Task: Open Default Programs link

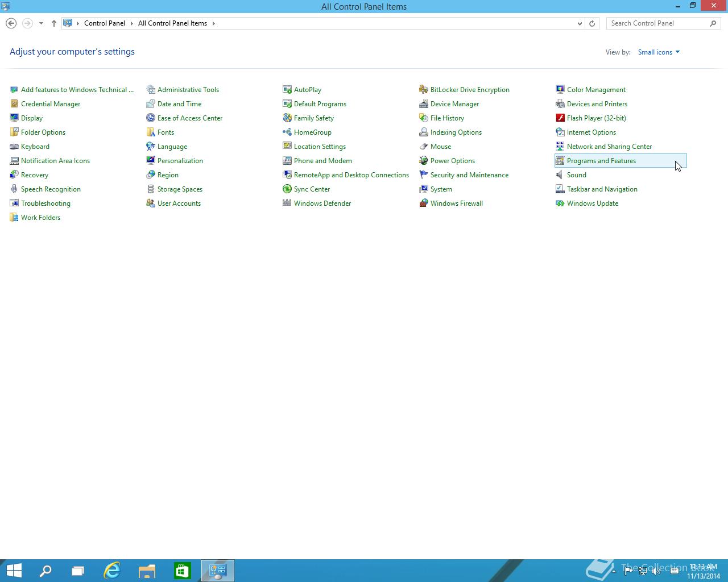Action: point(320,104)
